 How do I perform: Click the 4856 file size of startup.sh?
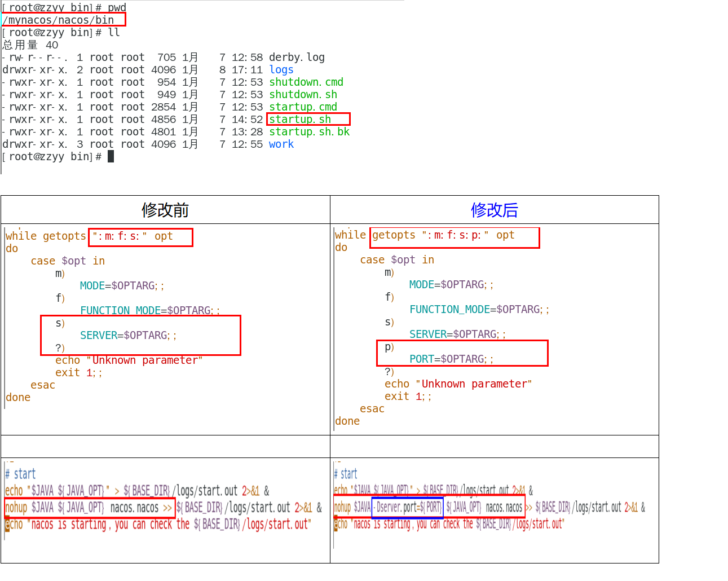pos(164,120)
